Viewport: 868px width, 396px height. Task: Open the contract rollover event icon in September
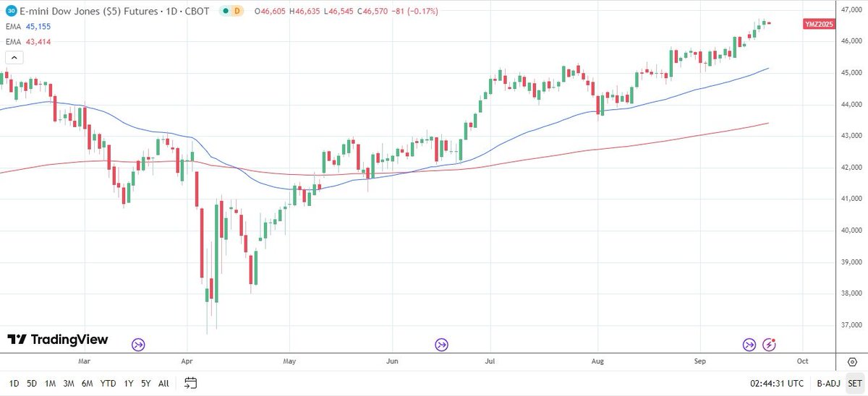750,345
